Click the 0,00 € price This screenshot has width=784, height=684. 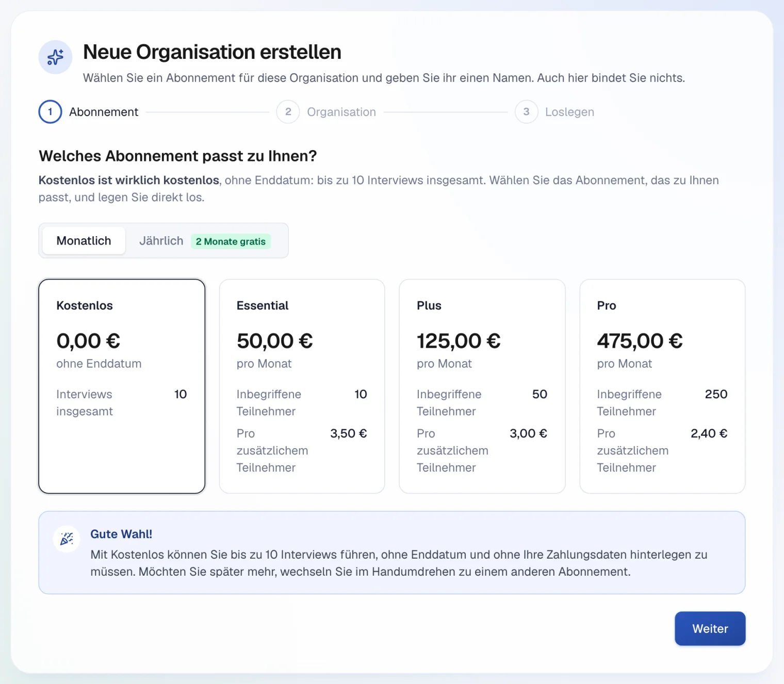pos(88,341)
